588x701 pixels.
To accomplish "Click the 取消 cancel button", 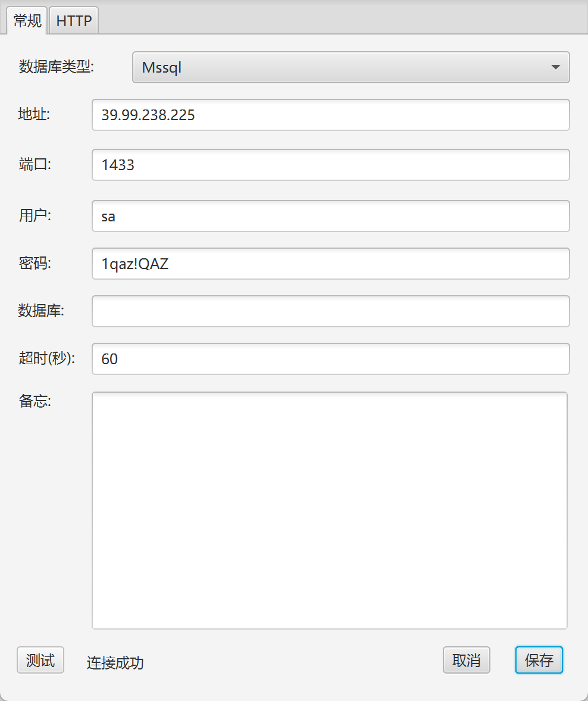I will tap(466, 660).
